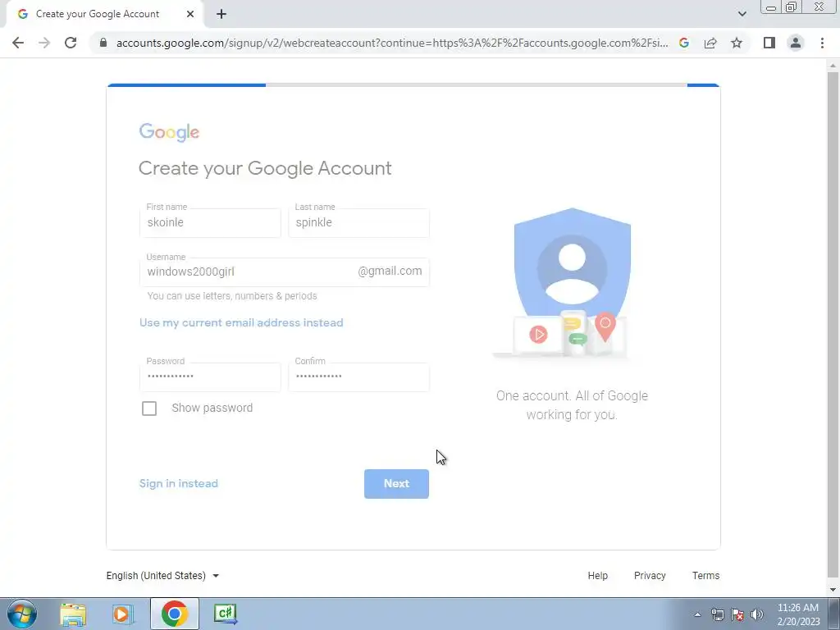Click the Last name field
The width and height of the screenshot is (840, 630).
click(358, 223)
